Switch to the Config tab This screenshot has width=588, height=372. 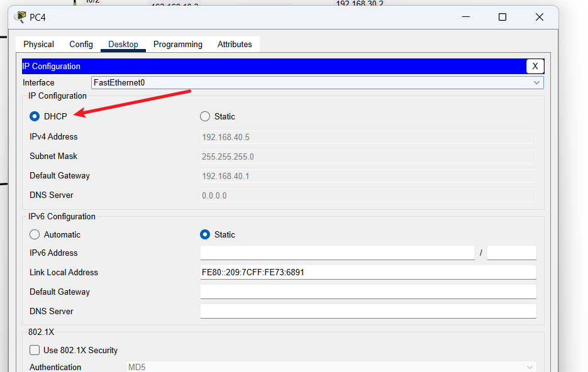pos(81,44)
